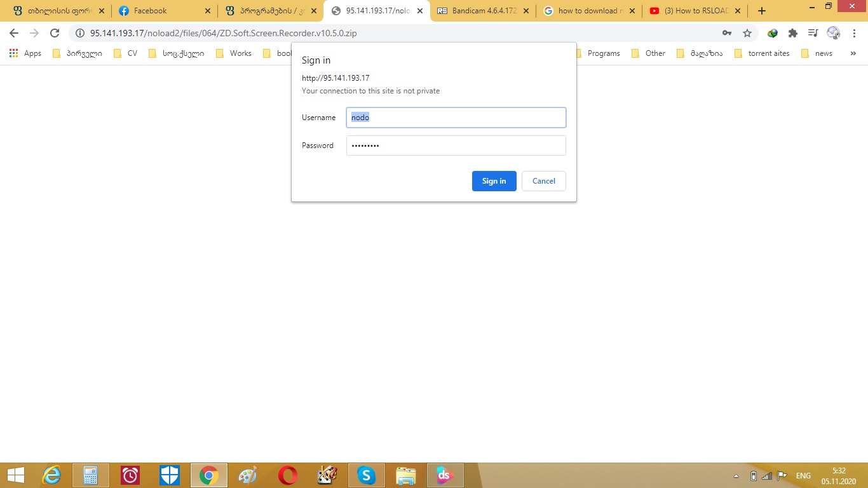The height and width of the screenshot is (488, 868).
Task: Click the Sign in button
Action: click(x=494, y=181)
